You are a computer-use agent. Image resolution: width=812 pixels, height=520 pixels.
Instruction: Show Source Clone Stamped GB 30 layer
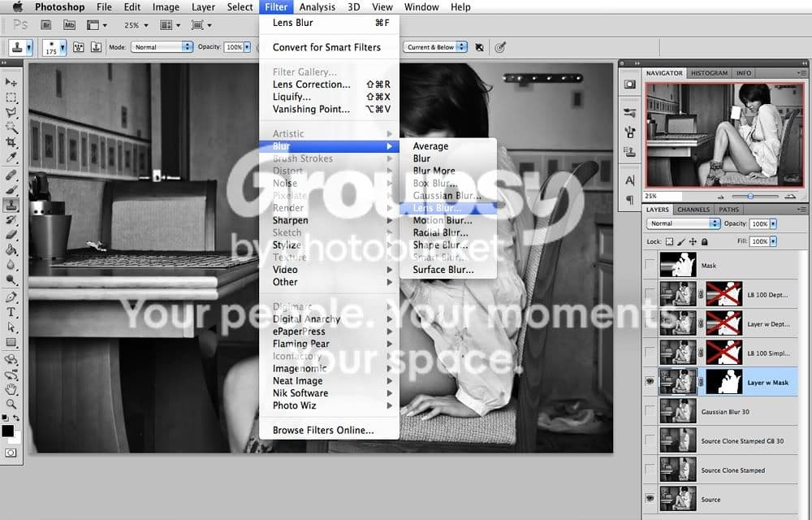[650, 440]
